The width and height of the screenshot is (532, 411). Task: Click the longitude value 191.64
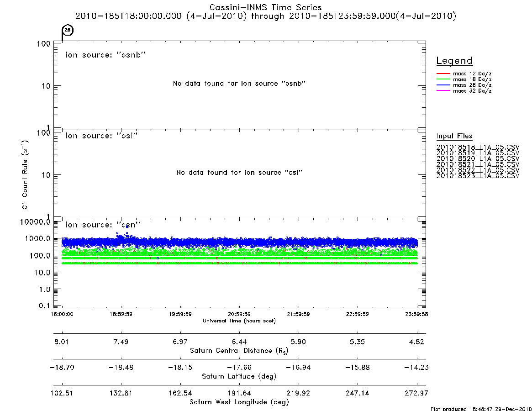(239, 393)
